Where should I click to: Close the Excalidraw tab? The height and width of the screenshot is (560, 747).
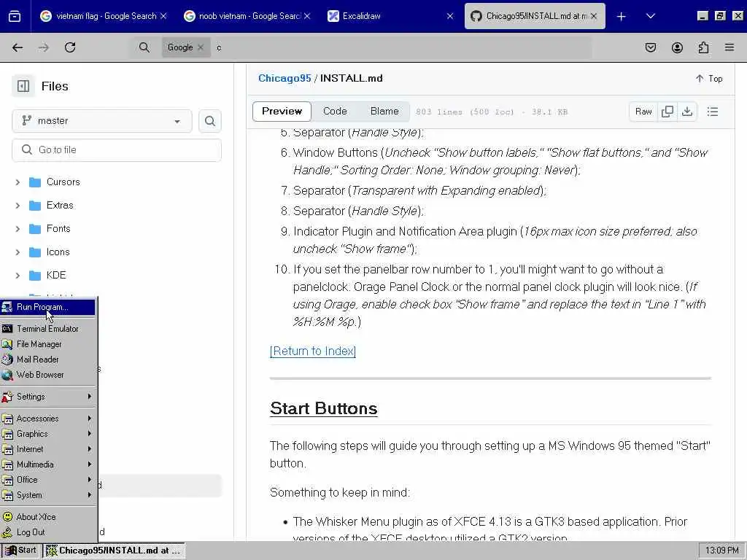coord(449,16)
